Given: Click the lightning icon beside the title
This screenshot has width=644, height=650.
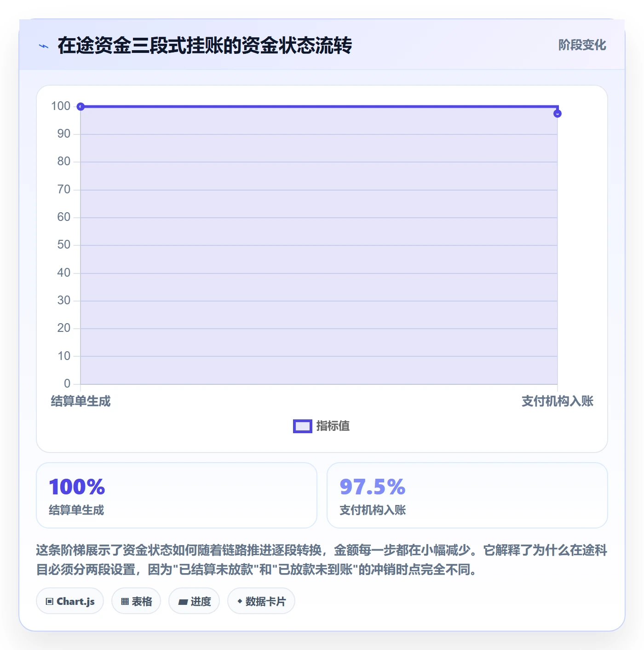Looking at the screenshot, I should coord(44,46).
